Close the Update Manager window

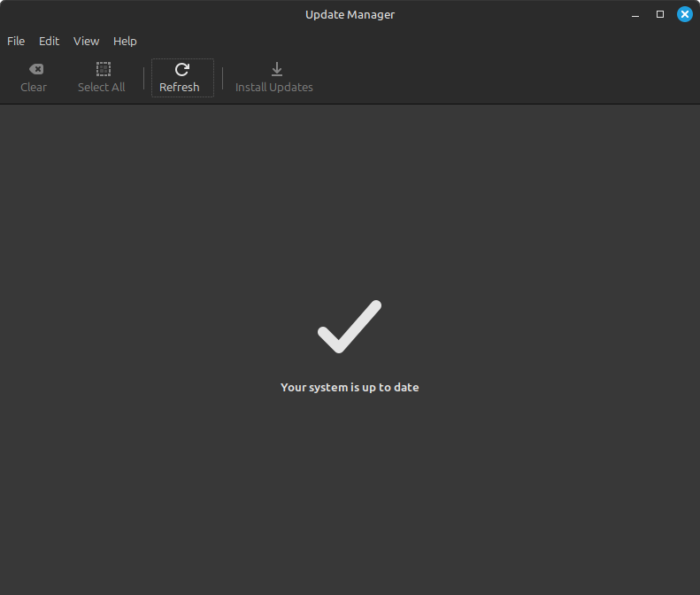pos(685,14)
